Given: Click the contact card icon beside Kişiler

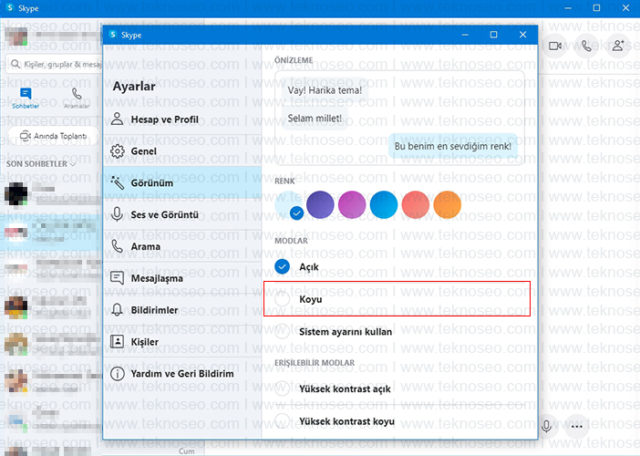Looking at the screenshot, I should coord(117,341).
